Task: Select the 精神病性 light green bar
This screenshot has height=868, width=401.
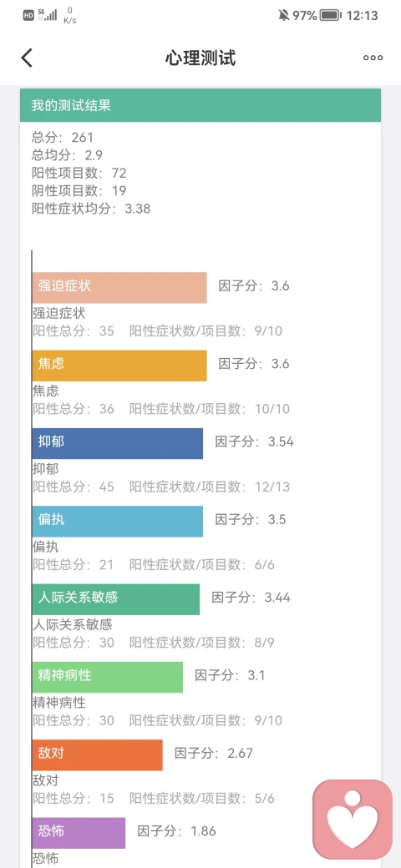Action: (108, 677)
